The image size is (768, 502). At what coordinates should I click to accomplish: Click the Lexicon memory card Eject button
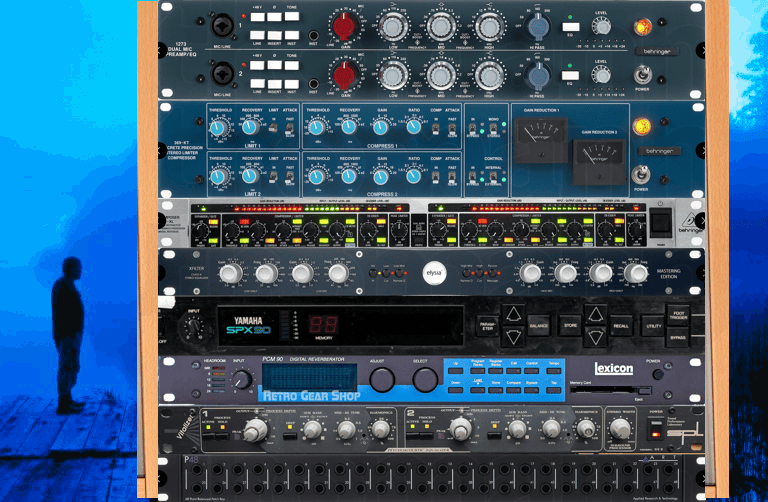[644, 390]
